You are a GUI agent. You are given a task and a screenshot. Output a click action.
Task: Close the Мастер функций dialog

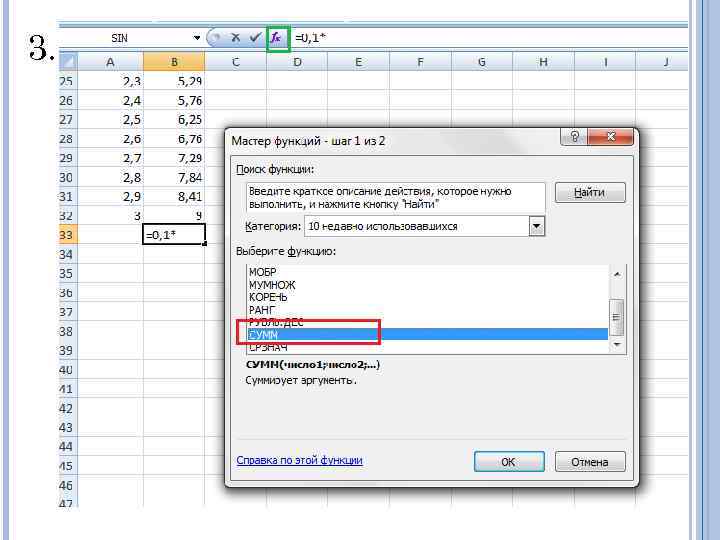(611, 136)
